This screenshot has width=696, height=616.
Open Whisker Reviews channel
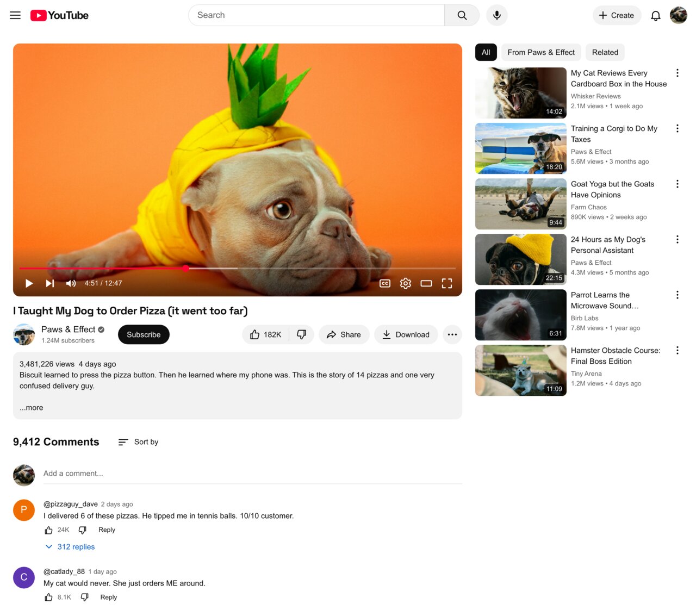[x=595, y=96]
